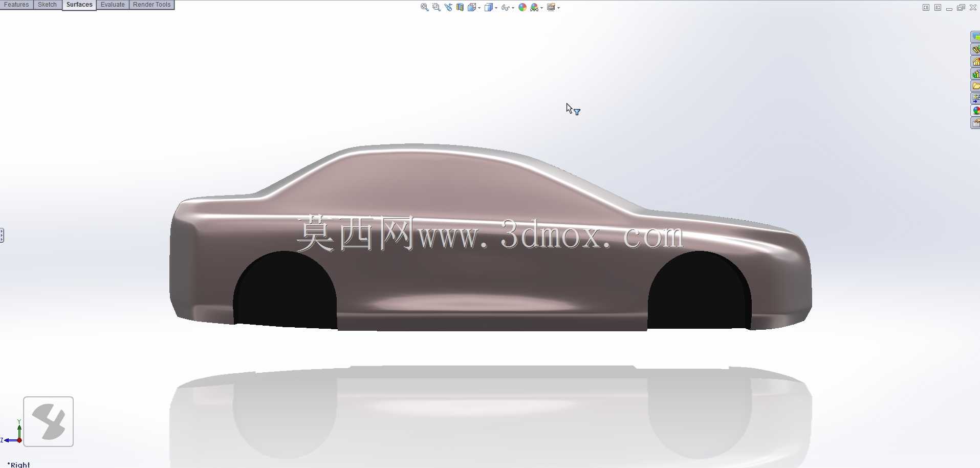Open the Sketch tab
This screenshot has height=468, width=980.
coord(47,5)
